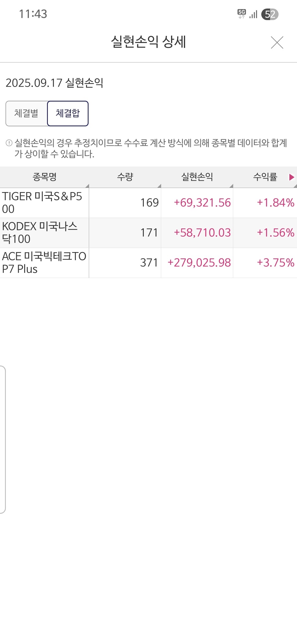This screenshot has height=644, width=297.
Task: Open the TIGER 미국S&P500 row
Action: [44, 203]
